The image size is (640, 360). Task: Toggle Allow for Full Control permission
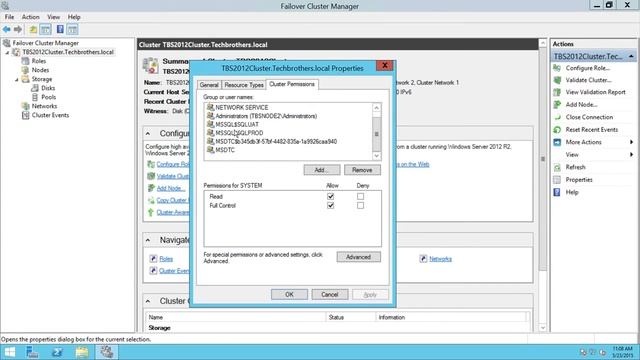pyautogui.click(x=331, y=205)
